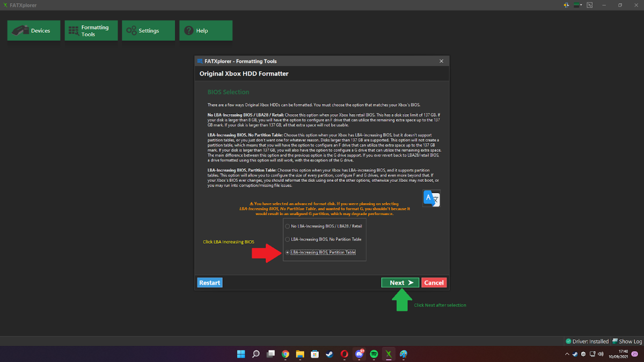Image resolution: width=644 pixels, height=362 pixels.
Task: Open Discord from the taskbar
Action: 359,354
